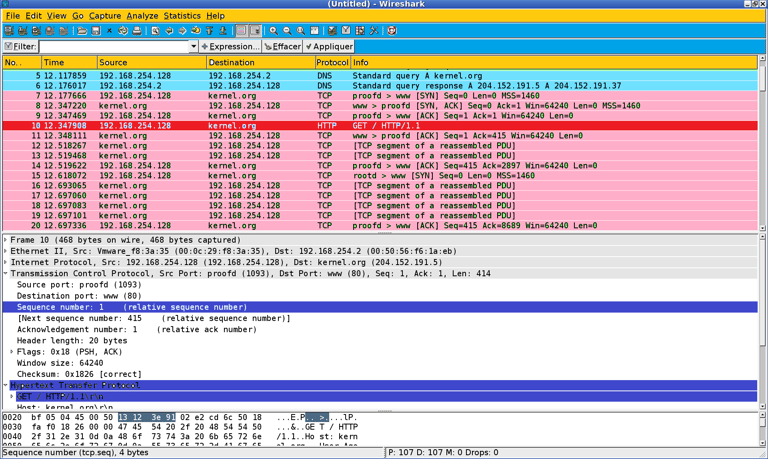Image resolution: width=768 pixels, height=459 pixels.
Task: Select packet 15 rootd > www SYN row
Action: (380, 175)
